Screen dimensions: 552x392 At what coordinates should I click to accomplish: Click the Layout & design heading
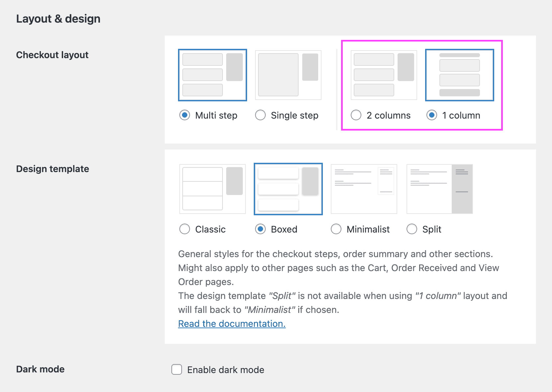click(58, 19)
